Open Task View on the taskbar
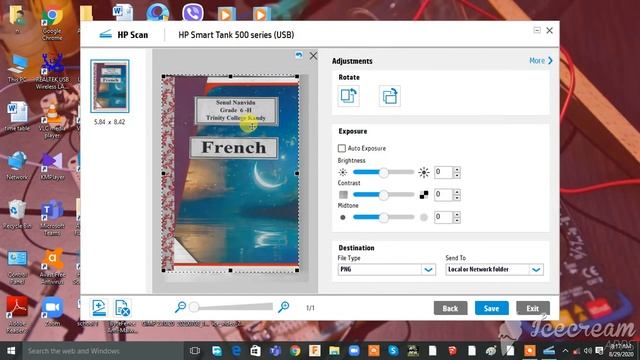Screen dimensions: 640x360 195,351
